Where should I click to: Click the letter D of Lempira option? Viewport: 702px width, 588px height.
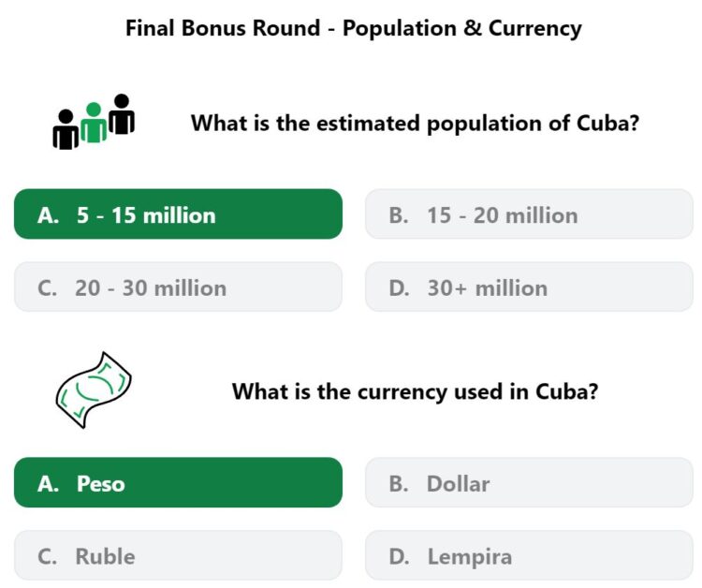click(x=399, y=557)
